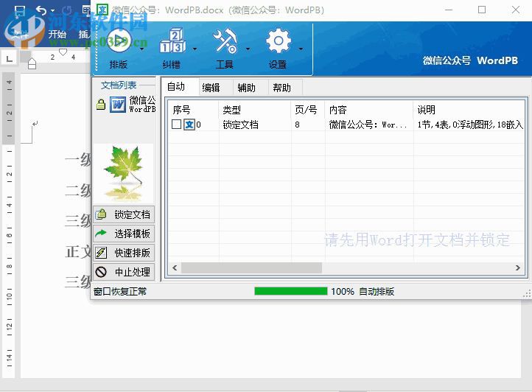Click the Save icon in the Word window
Viewport: 532px width, 392px height.
(x=20, y=11)
